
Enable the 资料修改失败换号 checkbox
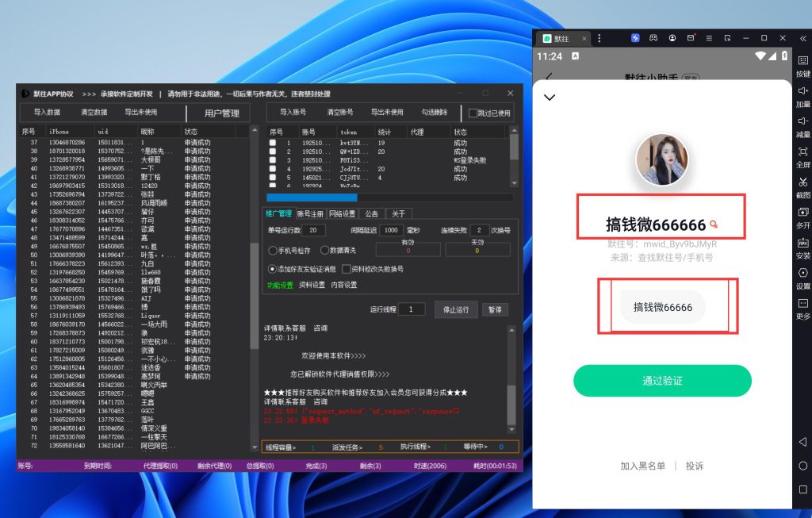coord(347,270)
